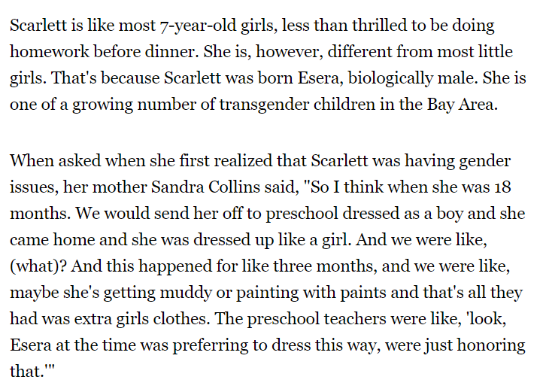This screenshot has height=392, width=543.
Task: Click the text "(what)?"
Action: click(x=38, y=266)
